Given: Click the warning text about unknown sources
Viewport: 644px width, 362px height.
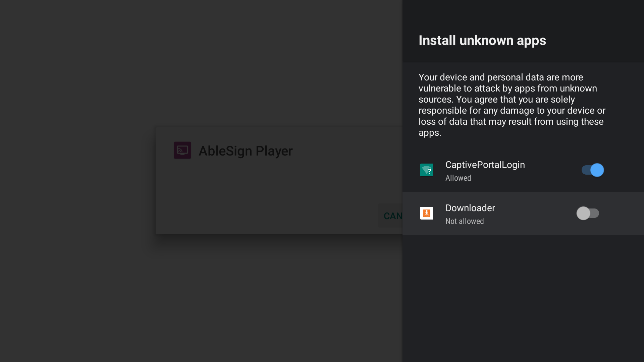Looking at the screenshot, I should [x=512, y=105].
